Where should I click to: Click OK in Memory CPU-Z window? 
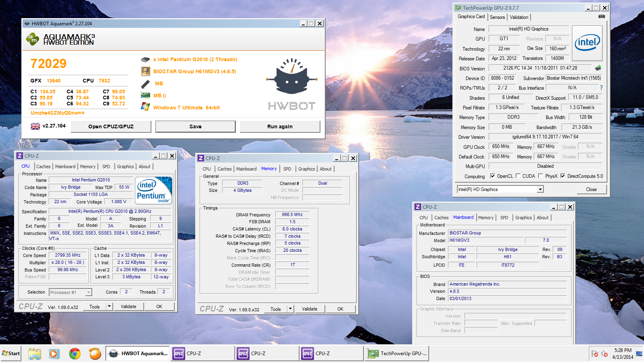click(340, 309)
